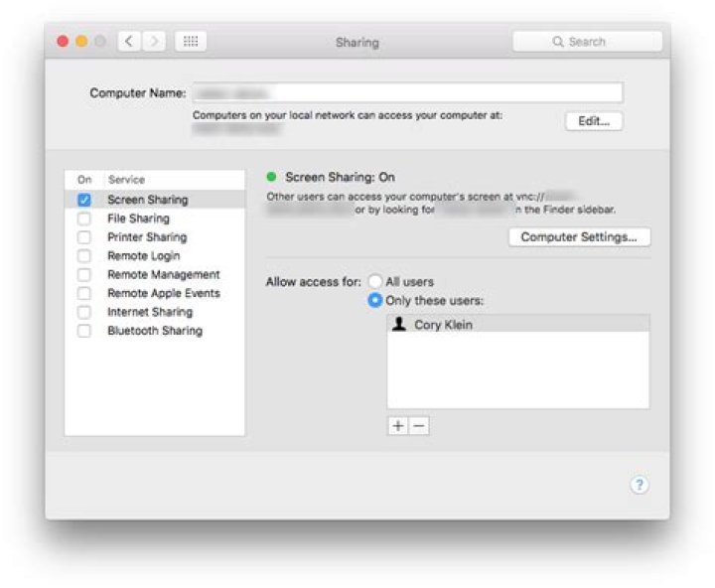Select the Screen Sharing service row
715x588 pixels.
click(155, 200)
